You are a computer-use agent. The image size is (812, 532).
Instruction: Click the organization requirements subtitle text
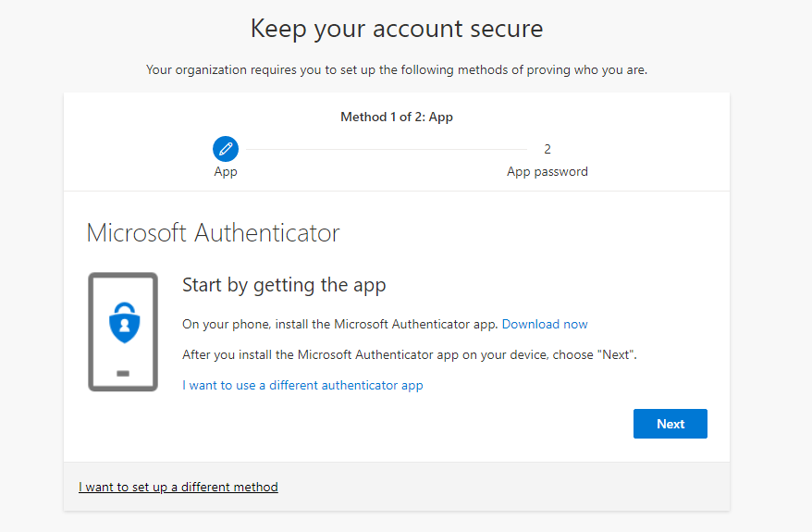click(x=397, y=70)
